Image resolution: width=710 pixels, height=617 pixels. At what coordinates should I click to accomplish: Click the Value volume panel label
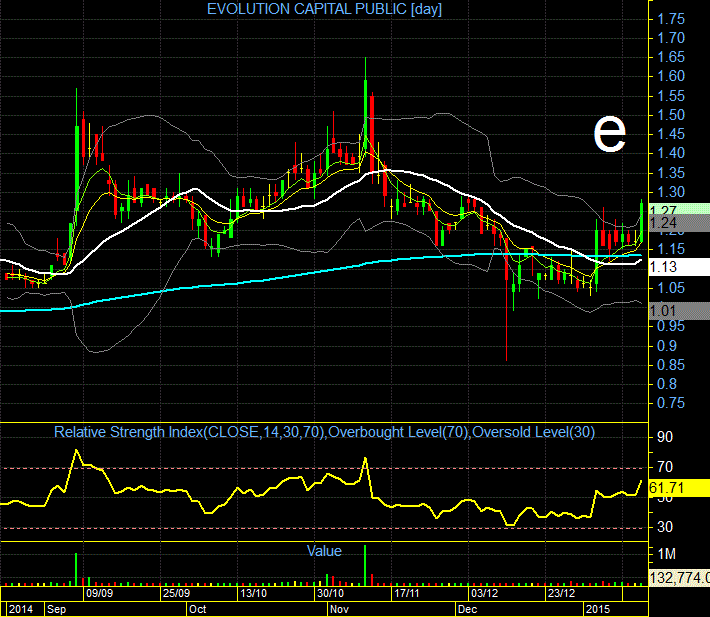324,551
